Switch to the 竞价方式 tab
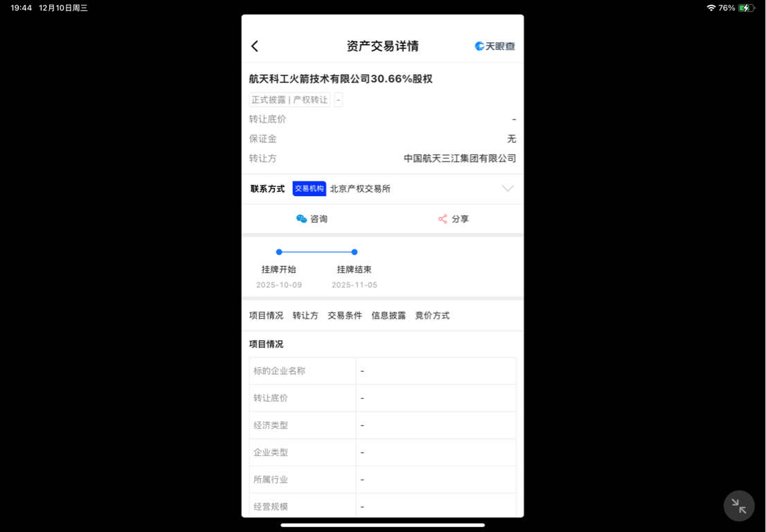The width and height of the screenshot is (766, 532). (x=432, y=316)
